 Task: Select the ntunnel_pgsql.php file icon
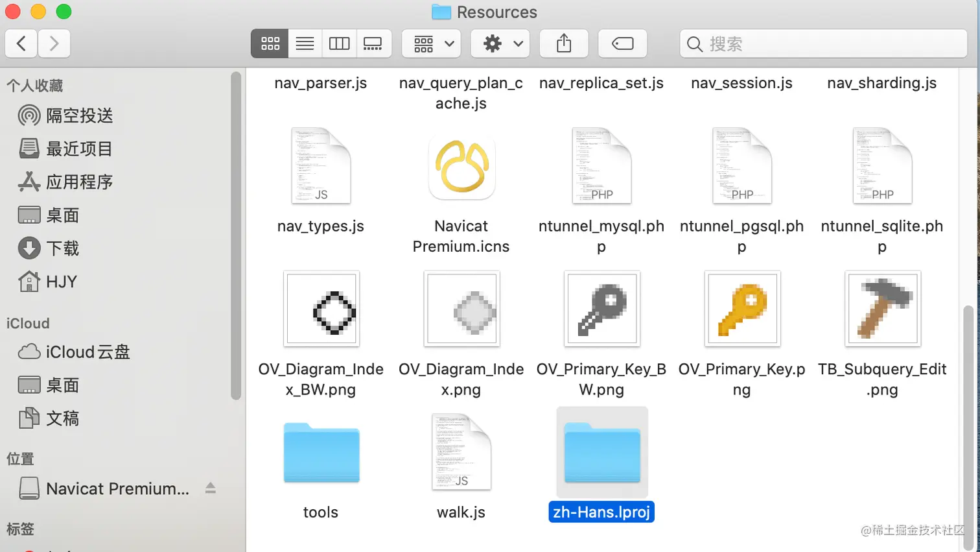coord(742,166)
